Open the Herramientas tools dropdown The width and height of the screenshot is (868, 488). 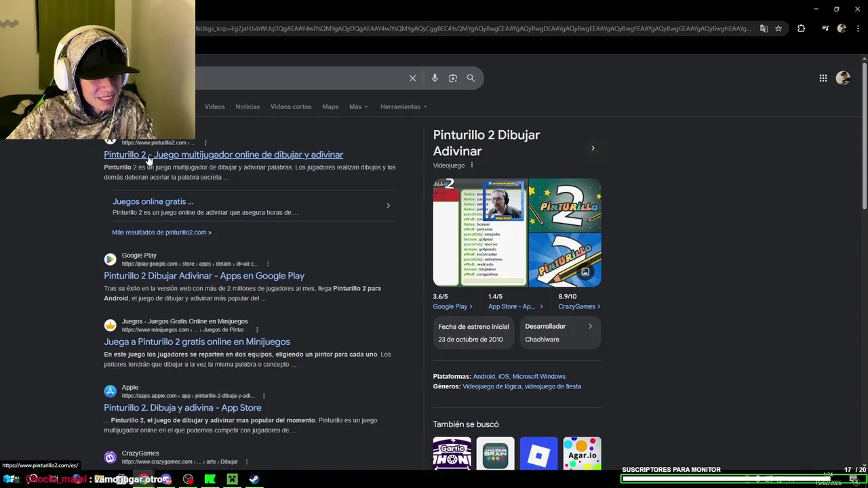pyautogui.click(x=403, y=106)
